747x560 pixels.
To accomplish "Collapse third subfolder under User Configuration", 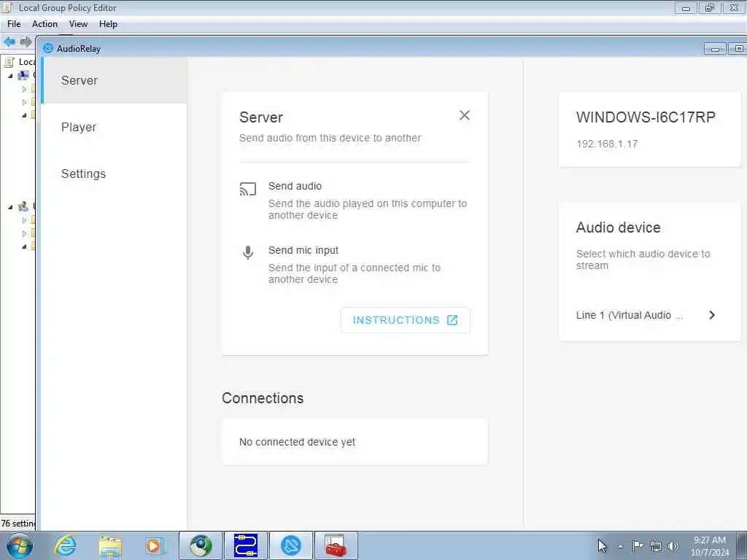I will coord(24,246).
